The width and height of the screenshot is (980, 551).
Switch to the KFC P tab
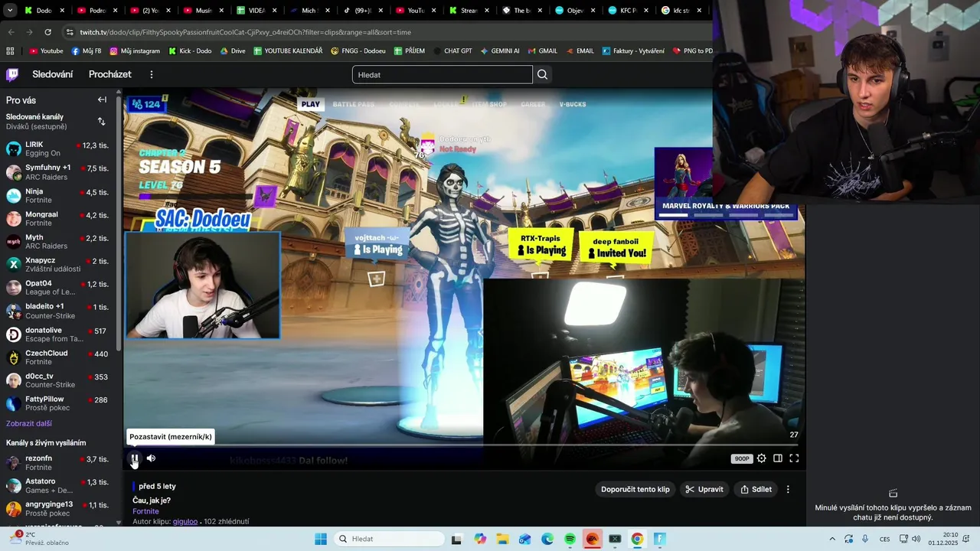[x=629, y=11]
